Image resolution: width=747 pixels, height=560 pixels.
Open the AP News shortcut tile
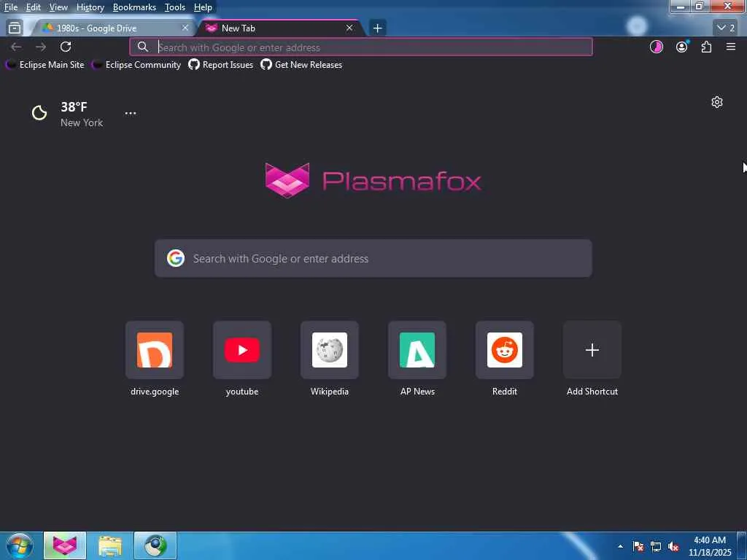[417, 350]
